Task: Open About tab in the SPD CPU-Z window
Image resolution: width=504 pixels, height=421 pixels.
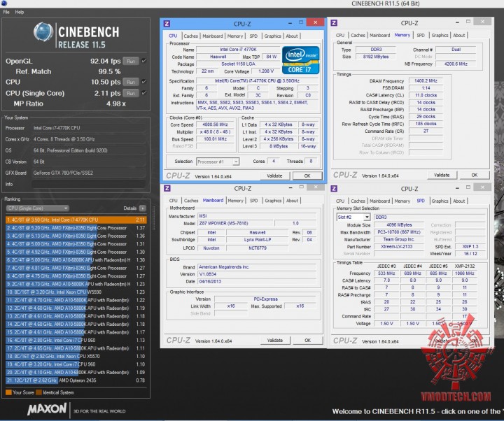Action: pos(458,201)
